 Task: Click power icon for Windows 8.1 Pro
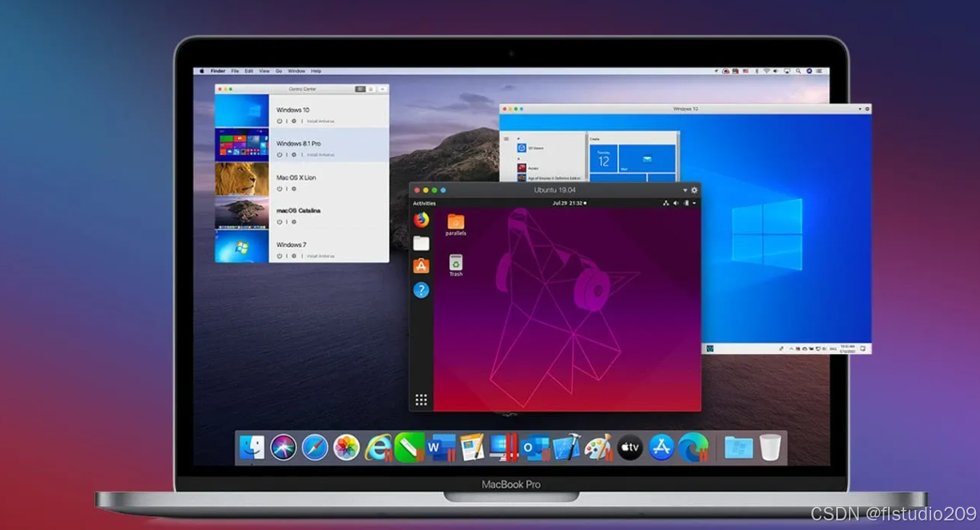(280, 155)
